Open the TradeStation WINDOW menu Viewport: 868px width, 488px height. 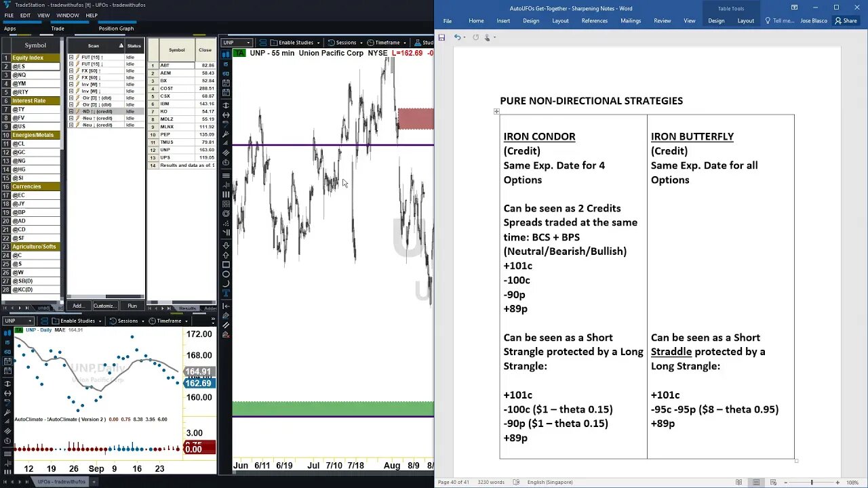[x=68, y=15]
